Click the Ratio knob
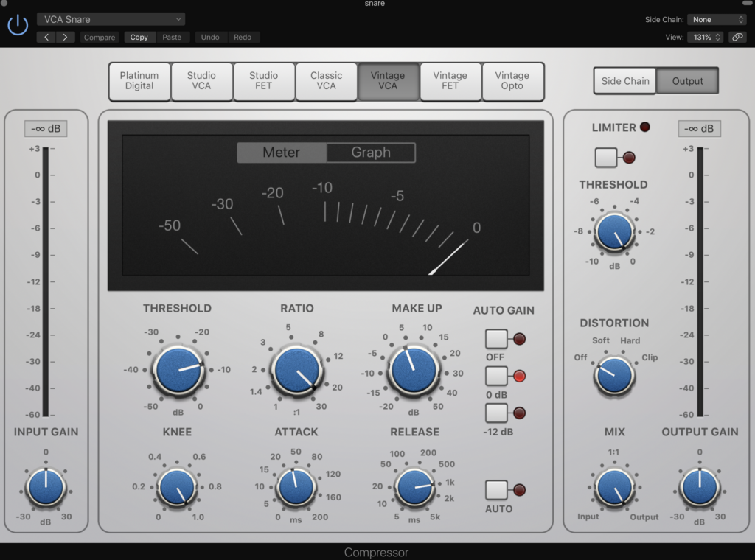The image size is (755, 560). click(296, 370)
